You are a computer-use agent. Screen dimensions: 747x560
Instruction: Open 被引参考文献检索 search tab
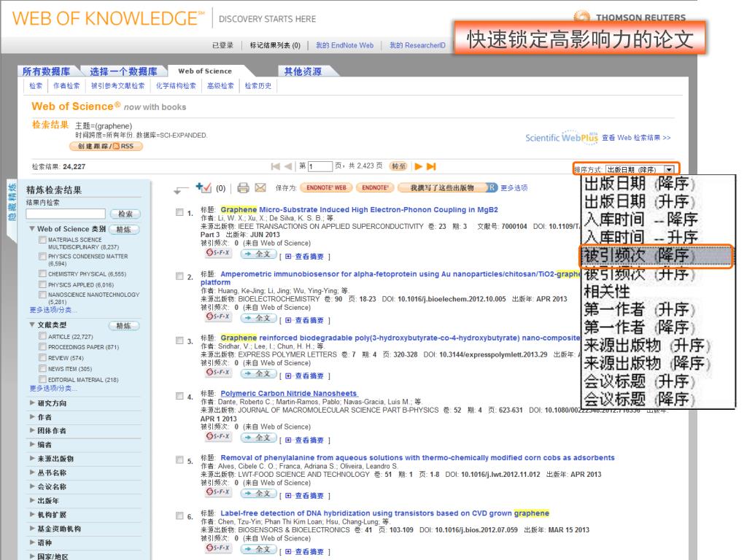[x=117, y=86]
